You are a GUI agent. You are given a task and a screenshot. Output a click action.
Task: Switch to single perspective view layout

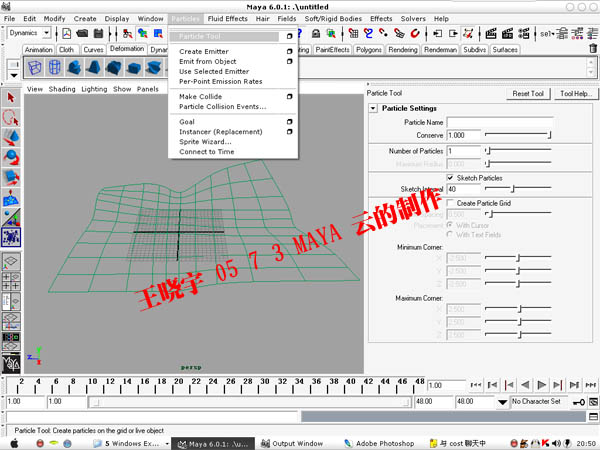tap(11, 262)
